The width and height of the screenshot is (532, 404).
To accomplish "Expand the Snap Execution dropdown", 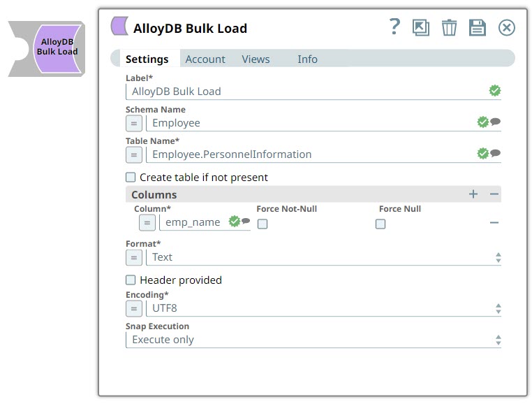I will (313, 340).
